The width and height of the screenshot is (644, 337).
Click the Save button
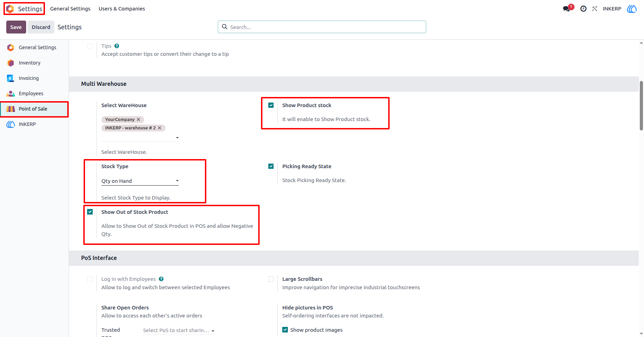tap(16, 27)
